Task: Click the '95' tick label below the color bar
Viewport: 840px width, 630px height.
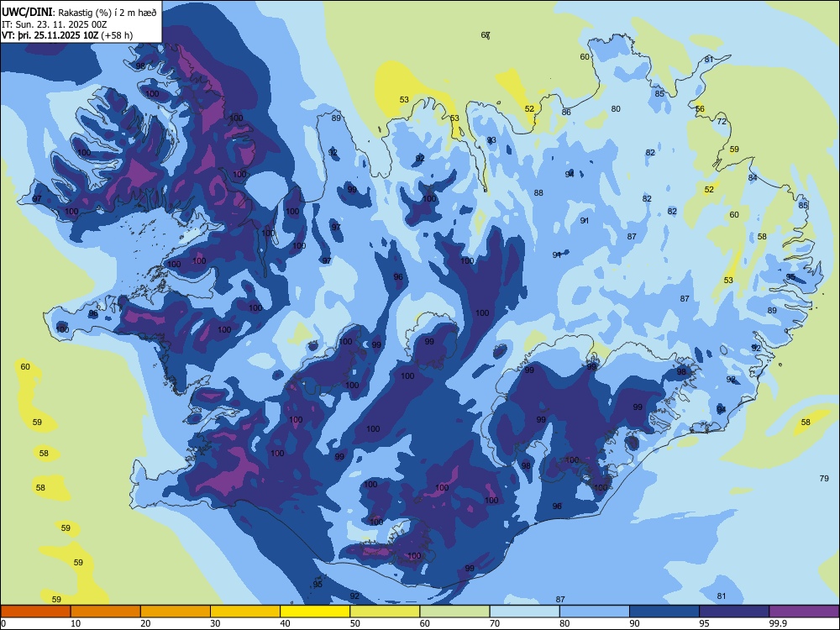Action: tap(704, 623)
